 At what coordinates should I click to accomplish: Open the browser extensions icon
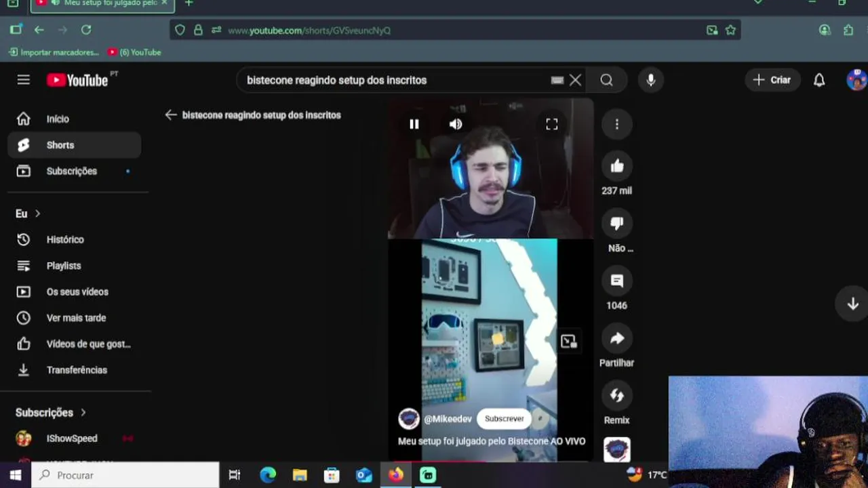(848, 30)
